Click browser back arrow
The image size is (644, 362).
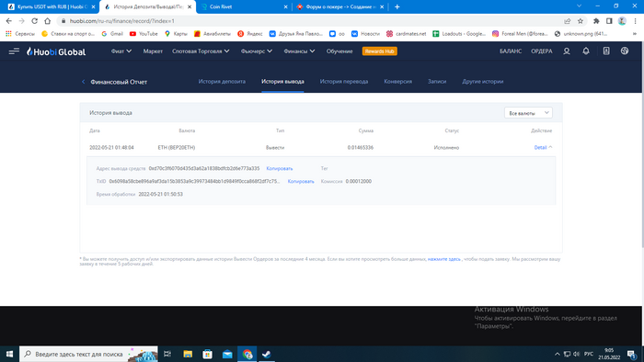9,21
